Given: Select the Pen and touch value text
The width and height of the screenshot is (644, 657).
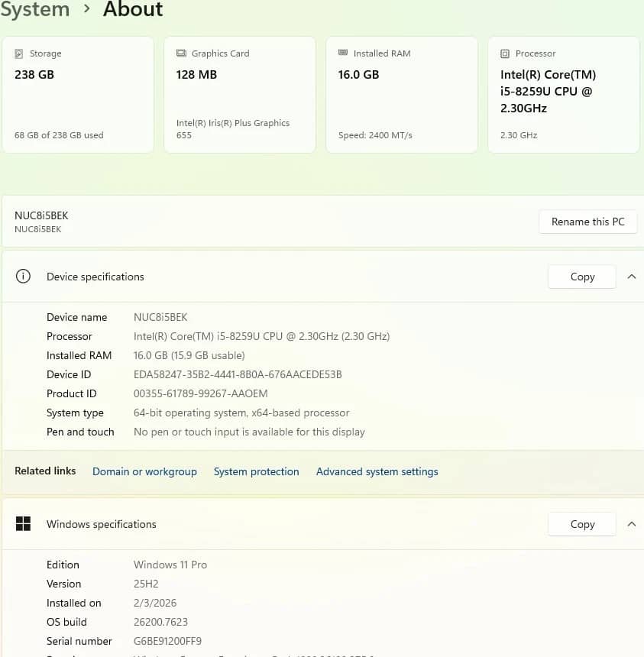Looking at the screenshot, I should coord(249,432).
